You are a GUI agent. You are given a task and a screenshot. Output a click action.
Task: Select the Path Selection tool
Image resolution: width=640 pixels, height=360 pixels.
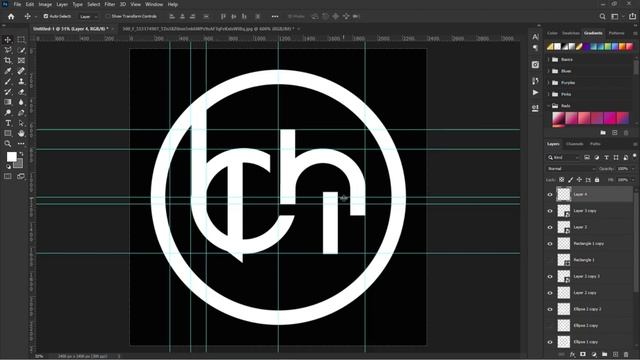[21, 123]
